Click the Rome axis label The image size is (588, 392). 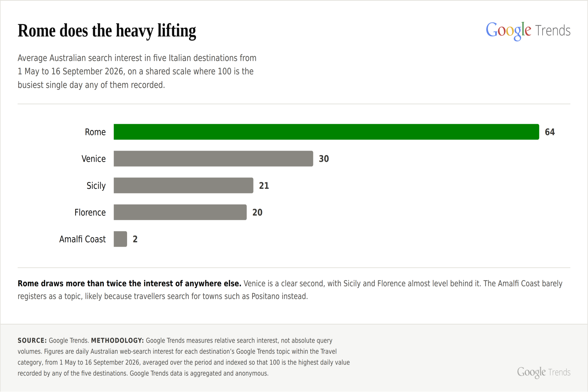pos(95,132)
